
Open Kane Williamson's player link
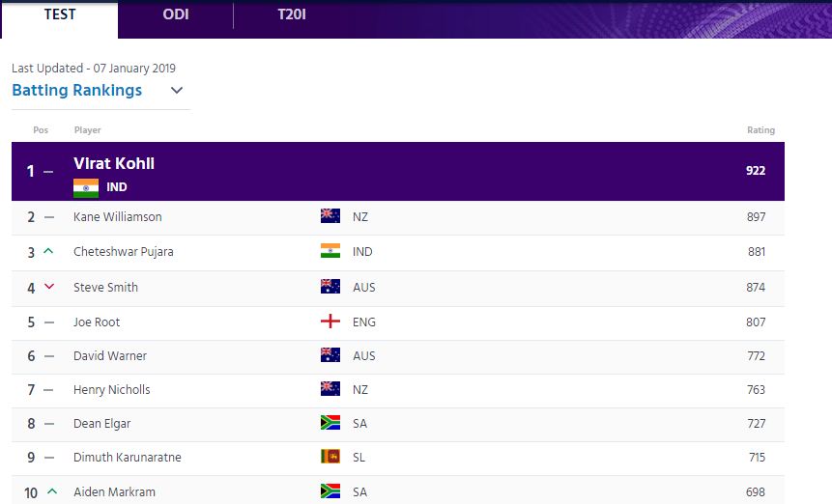tap(118, 216)
